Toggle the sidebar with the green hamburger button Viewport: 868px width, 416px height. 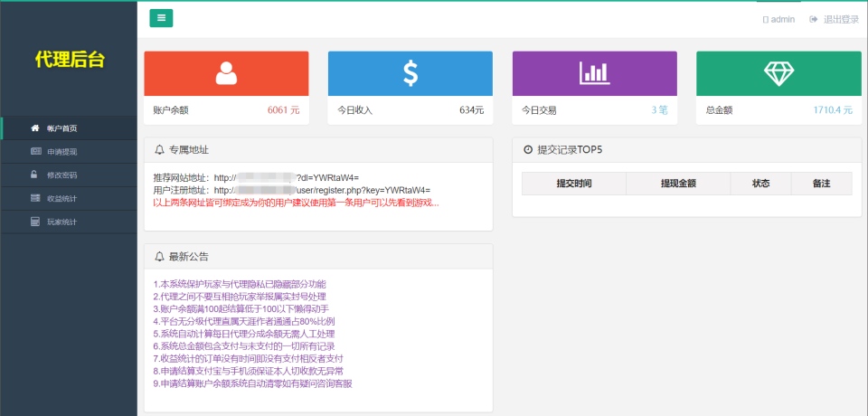coord(161,18)
